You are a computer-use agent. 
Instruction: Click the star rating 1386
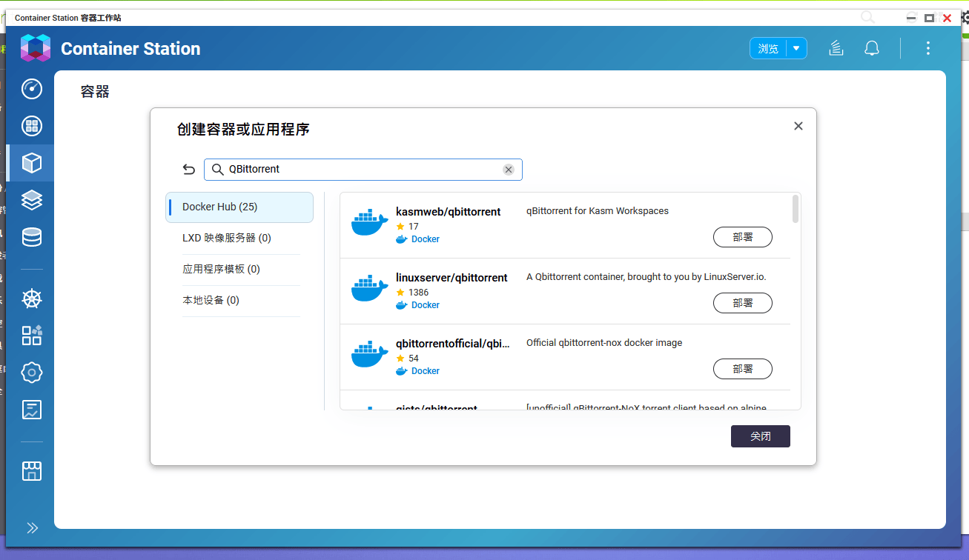tap(412, 293)
